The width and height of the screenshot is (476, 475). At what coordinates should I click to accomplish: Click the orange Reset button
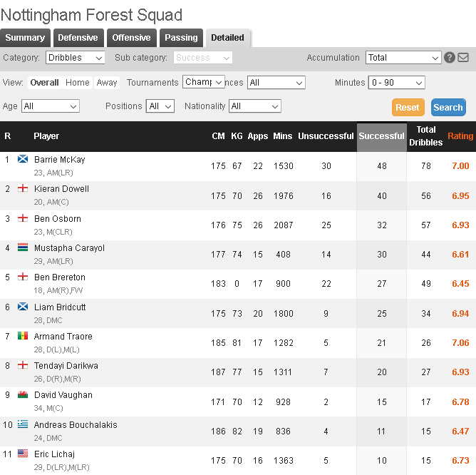pos(408,107)
